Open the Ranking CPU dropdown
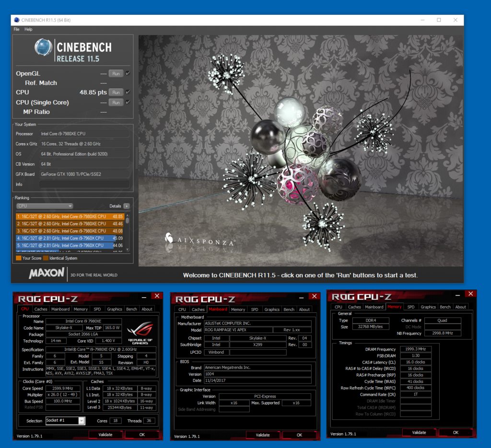491x448 pixels. 45,206
